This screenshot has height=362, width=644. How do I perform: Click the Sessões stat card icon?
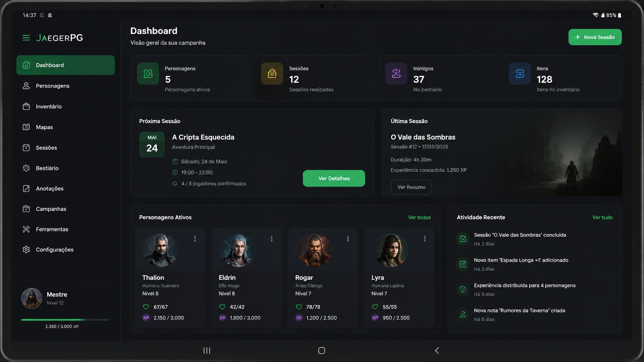(x=272, y=73)
